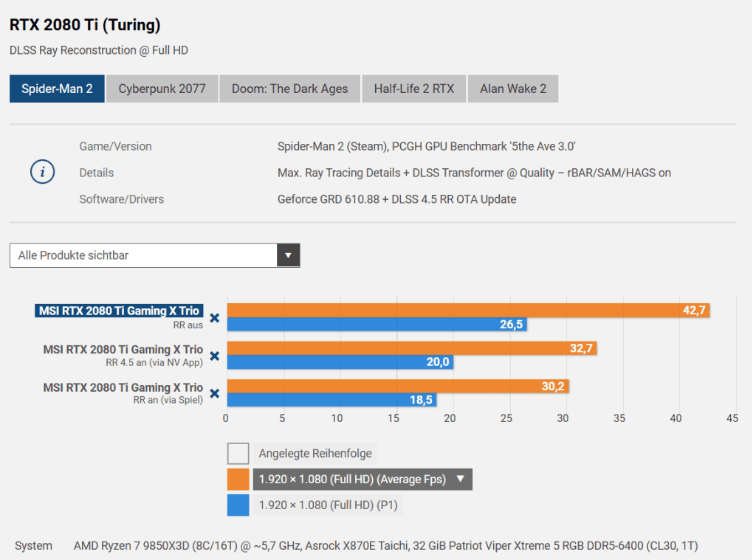Go to the Alan Wake 2 tab
Viewport: 756px width, 560px height.
click(513, 89)
